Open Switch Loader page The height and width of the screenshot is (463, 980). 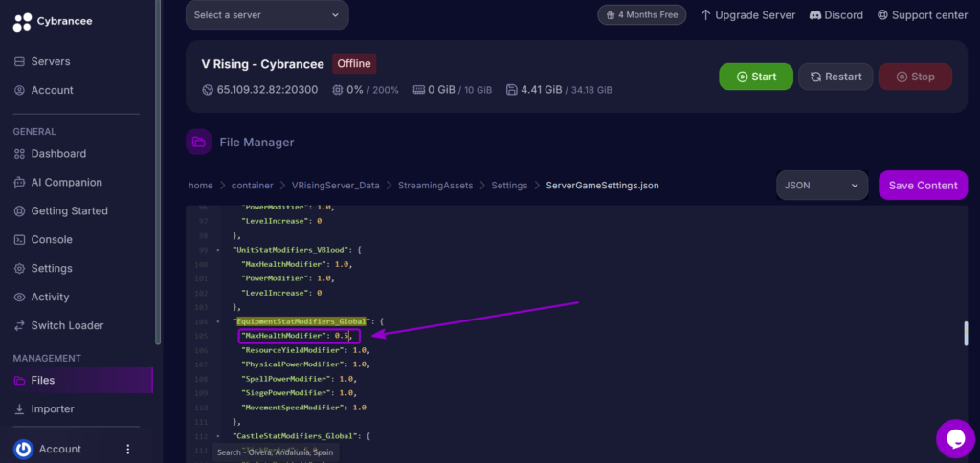point(68,325)
